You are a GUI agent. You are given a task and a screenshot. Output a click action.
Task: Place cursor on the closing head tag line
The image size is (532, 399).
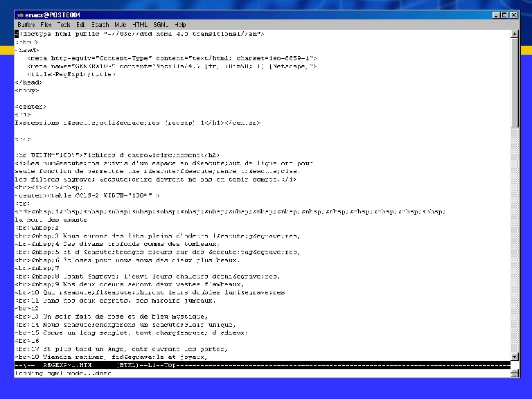28,82
